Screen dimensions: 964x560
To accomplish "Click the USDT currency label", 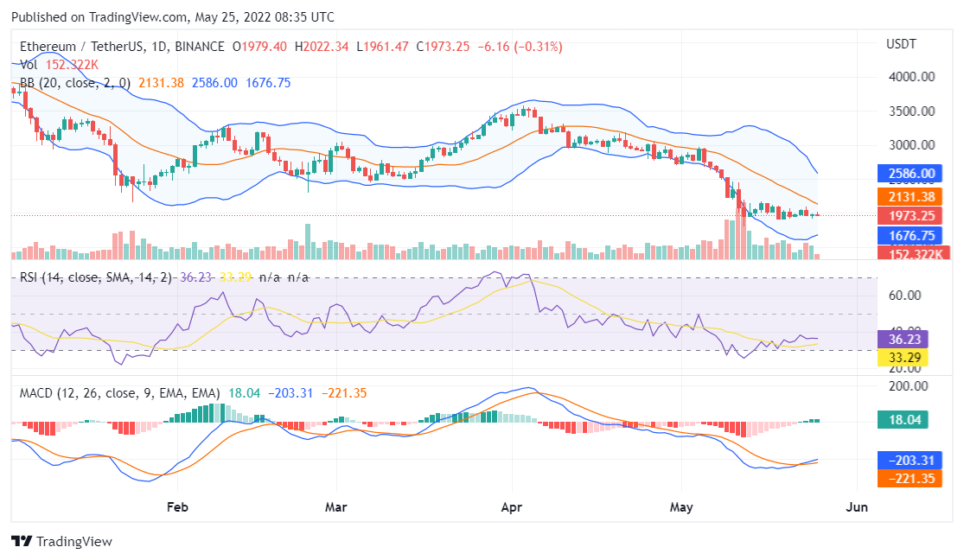I will [901, 44].
